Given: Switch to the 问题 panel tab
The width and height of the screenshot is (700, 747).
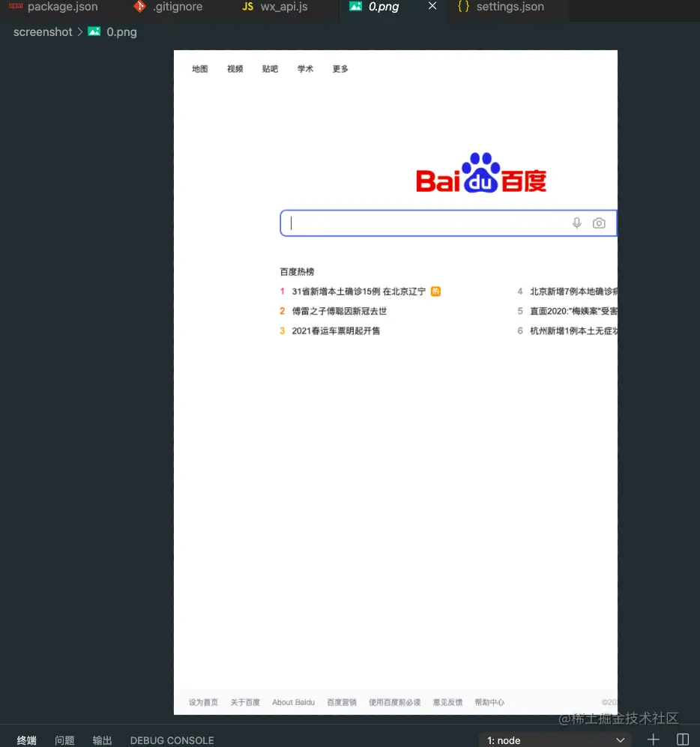Looking at the screenshot, I should tap(64, 740).
